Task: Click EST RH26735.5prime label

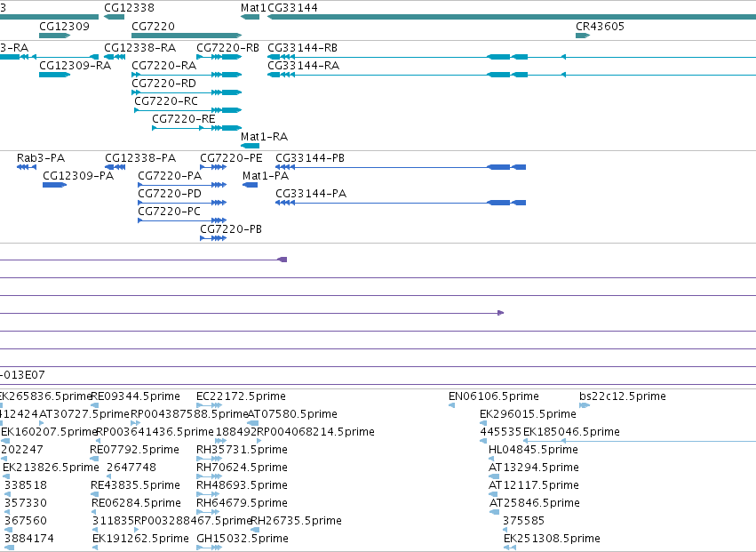Action: [296, 521]
